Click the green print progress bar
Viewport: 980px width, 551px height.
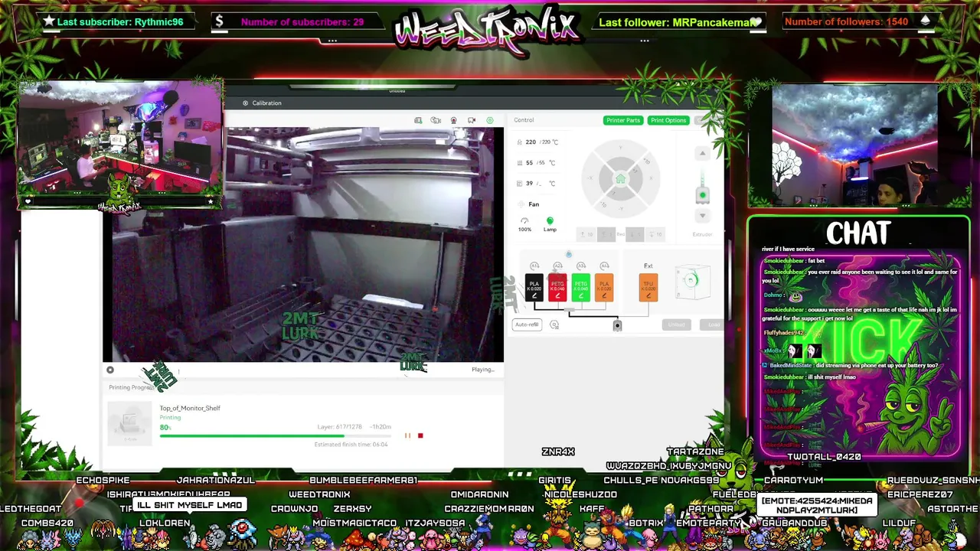276,435
